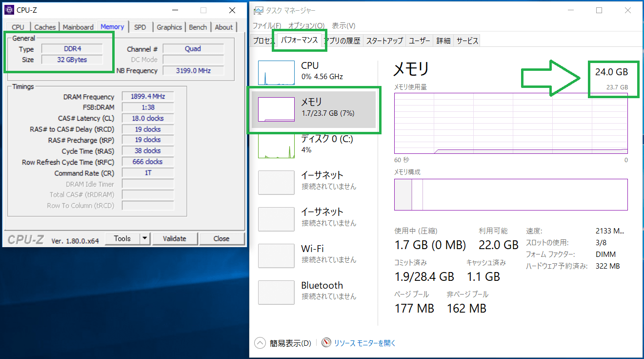Click the Command Rate value 1T
644x359 pixels.
click(x=148, y=173)
